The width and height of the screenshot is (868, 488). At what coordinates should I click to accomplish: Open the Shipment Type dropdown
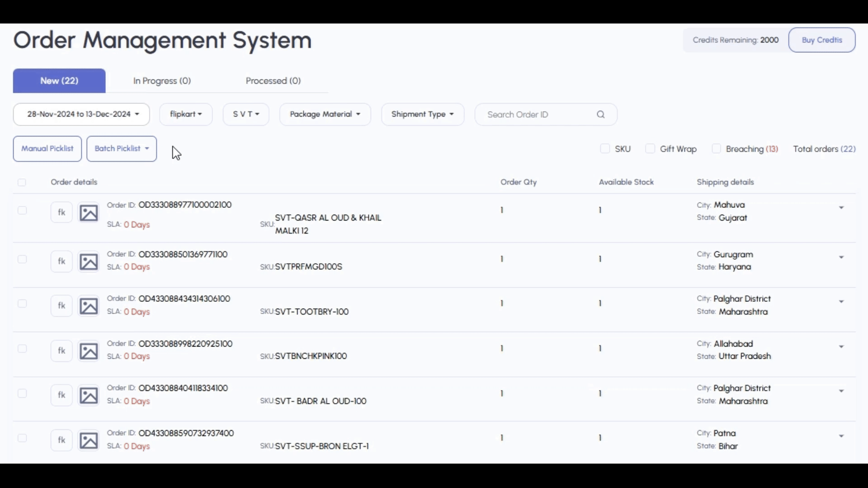pos(422,114)
